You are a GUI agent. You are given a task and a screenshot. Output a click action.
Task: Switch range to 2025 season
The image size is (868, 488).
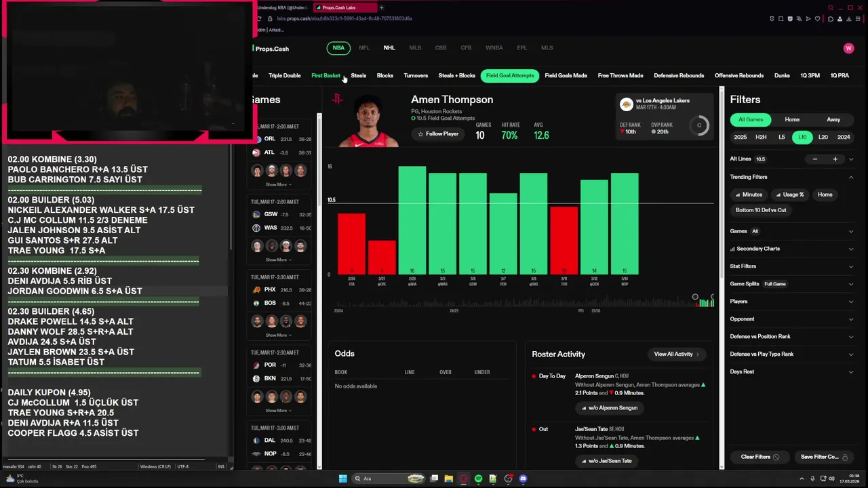tap(741, 137)
